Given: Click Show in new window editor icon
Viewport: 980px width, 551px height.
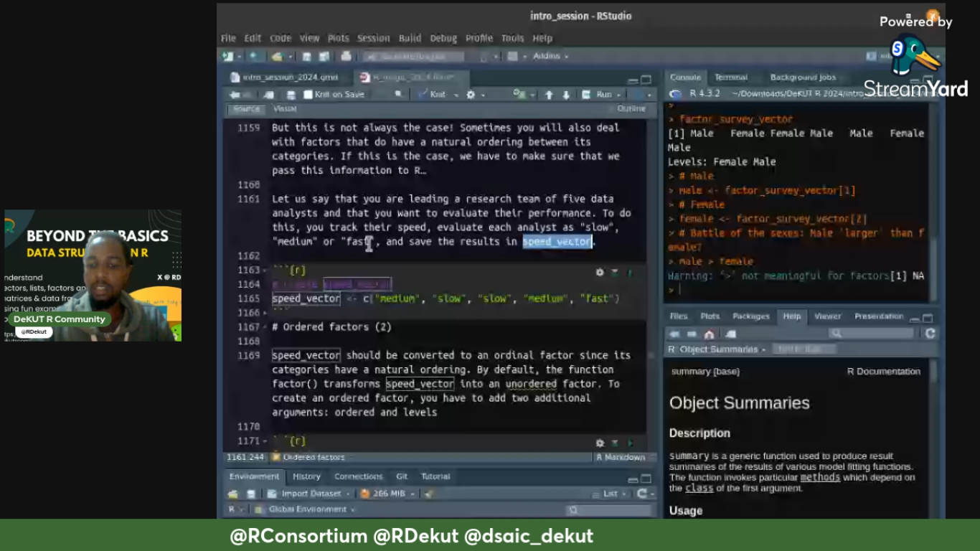Looking at the screenshot, I should [x=268, y=94].
